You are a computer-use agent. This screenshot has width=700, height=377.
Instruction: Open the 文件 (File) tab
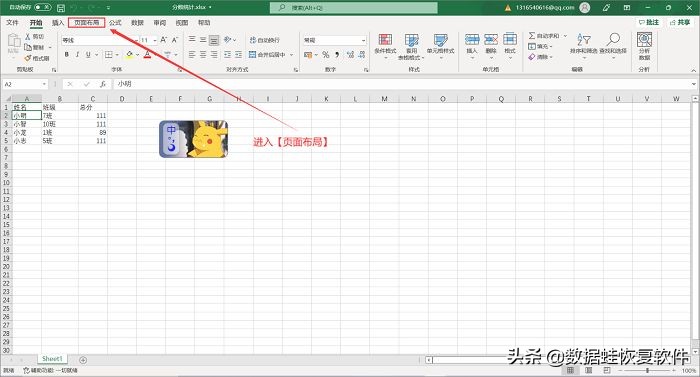(12, 22)
